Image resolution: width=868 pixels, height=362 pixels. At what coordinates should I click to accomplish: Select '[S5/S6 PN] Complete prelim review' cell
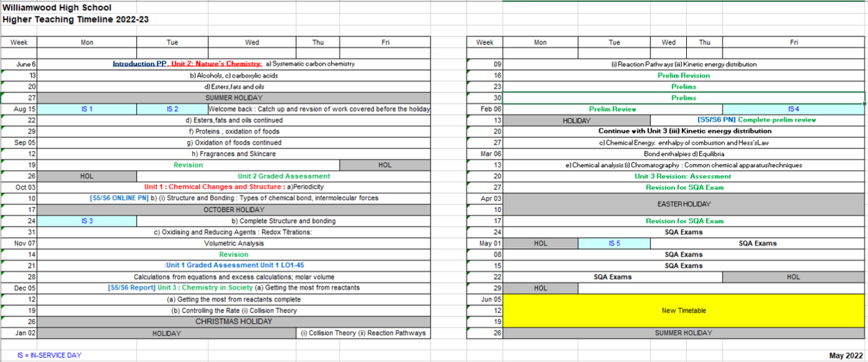point(758,120)
